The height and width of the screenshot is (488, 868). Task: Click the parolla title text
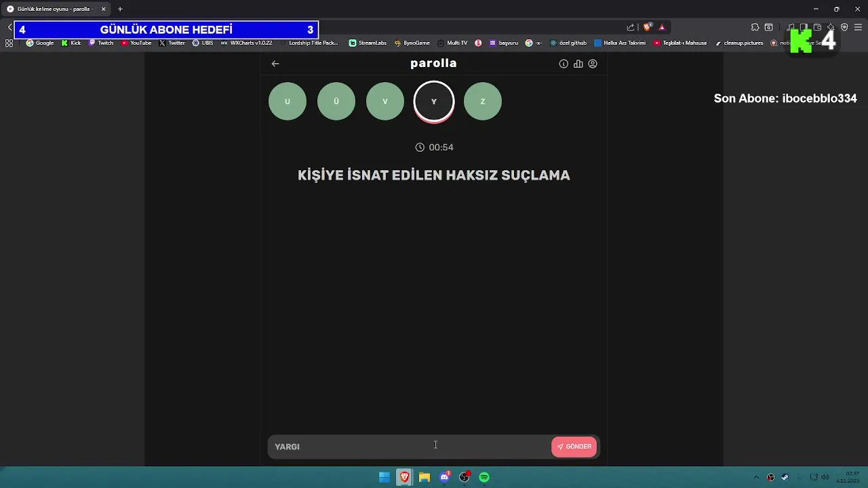pyautogui.click(x=433, y=63)
